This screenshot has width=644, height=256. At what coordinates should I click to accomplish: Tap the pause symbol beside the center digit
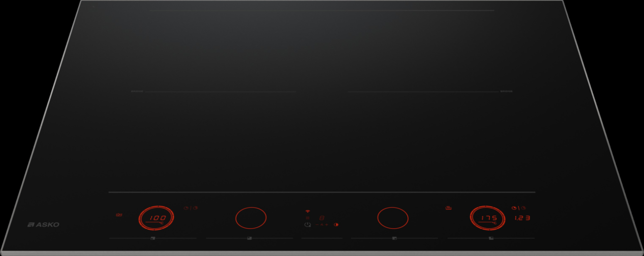point(308,218)
